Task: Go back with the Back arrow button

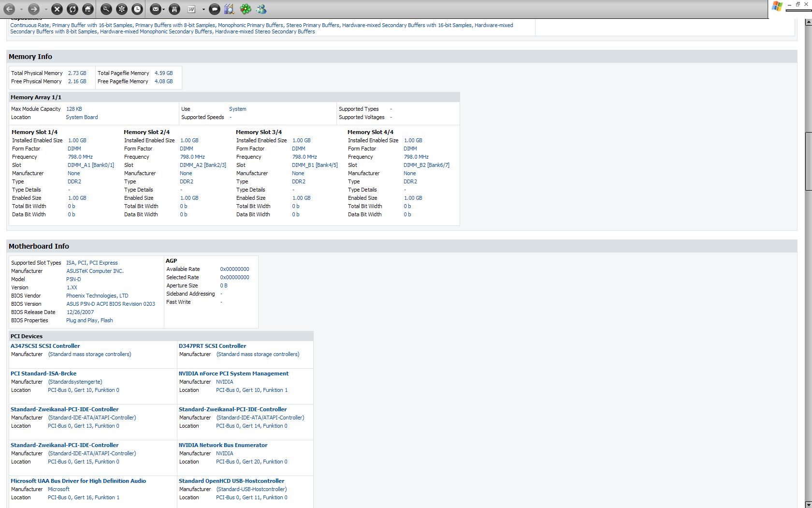Action: (x=9, y=9)
